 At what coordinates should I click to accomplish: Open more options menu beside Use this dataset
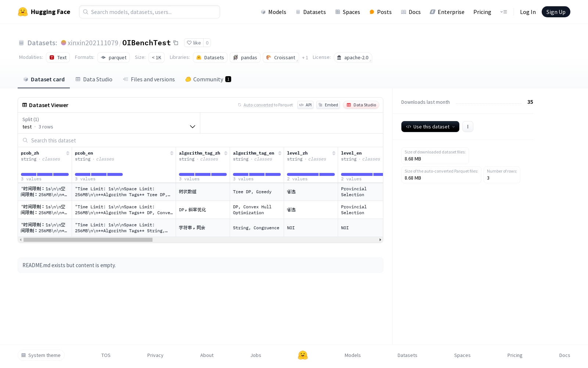[x=468, y=127]
